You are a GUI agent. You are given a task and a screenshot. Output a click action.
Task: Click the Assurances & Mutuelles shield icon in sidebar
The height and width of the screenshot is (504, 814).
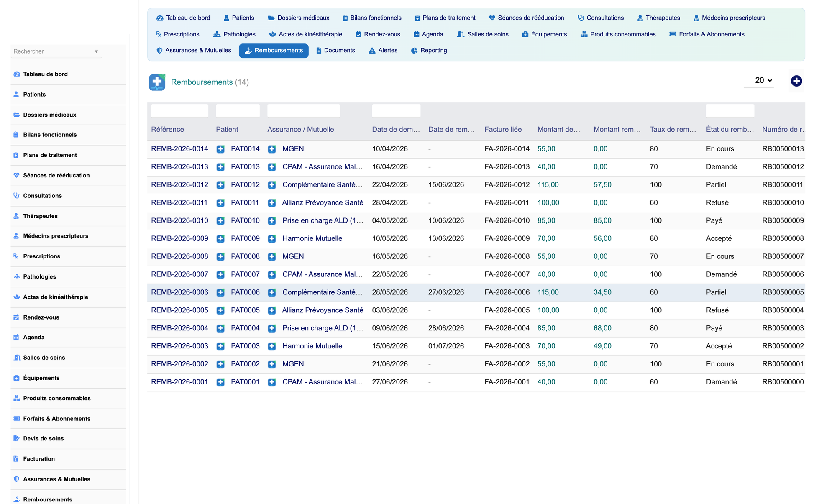coord(17,479)
